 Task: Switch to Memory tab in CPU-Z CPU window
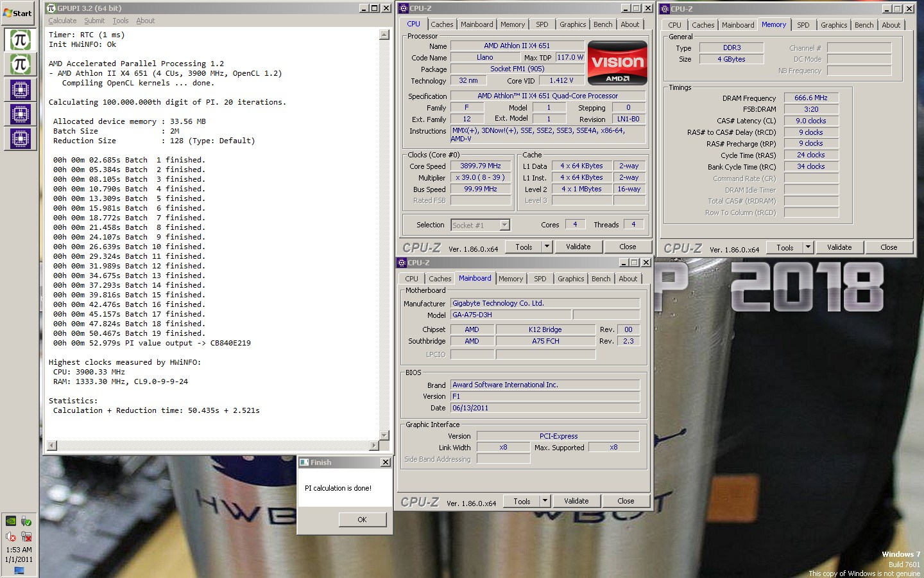[x=513, y=24]
